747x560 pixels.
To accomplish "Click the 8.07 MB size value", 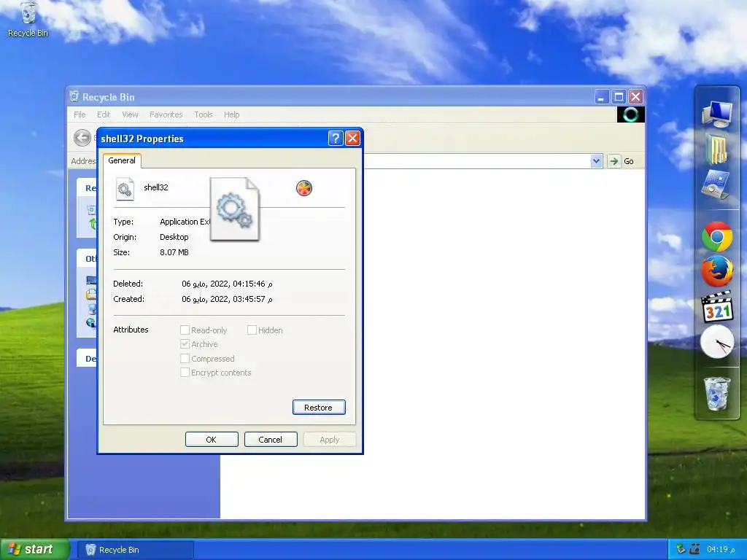I will [174, 252].
